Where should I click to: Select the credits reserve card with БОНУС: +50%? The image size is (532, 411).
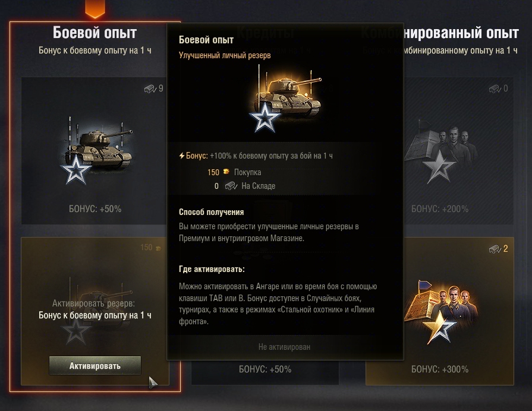point(265,372)
